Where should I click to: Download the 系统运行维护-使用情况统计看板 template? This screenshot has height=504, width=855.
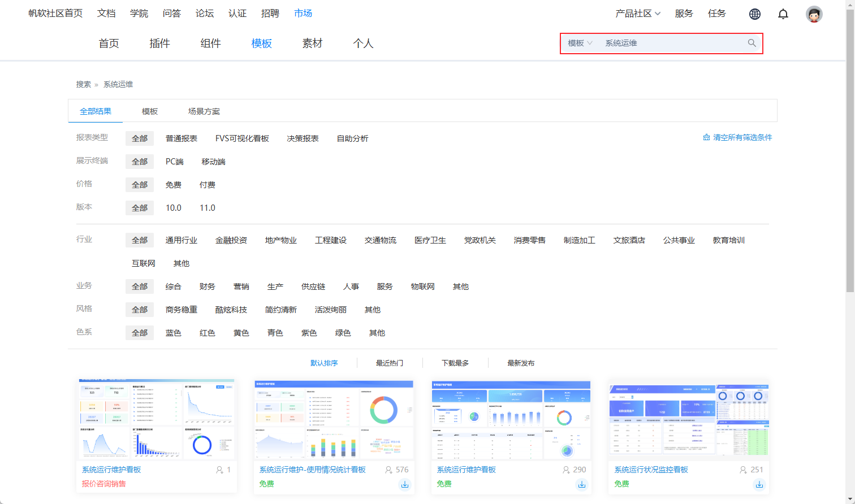(405, 484)
